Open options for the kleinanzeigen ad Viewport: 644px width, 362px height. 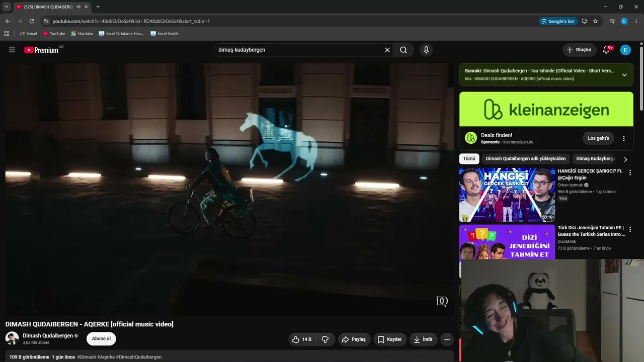(x=624, y=138)
